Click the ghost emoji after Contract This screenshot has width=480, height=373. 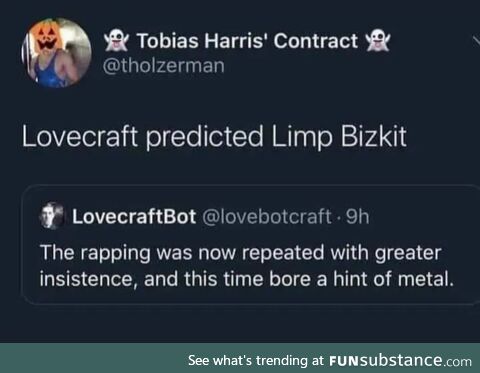[378, 41]
